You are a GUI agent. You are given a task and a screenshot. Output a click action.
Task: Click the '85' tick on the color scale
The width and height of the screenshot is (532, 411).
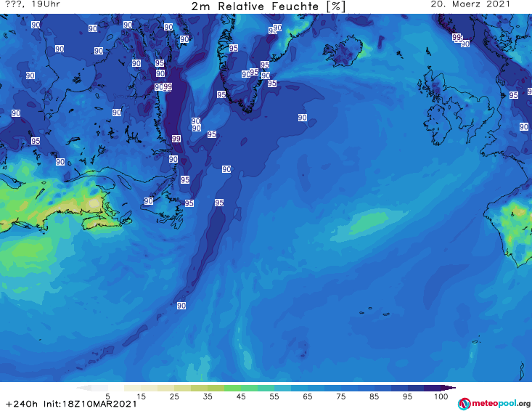pyautogui.click(x=375, y=396)
